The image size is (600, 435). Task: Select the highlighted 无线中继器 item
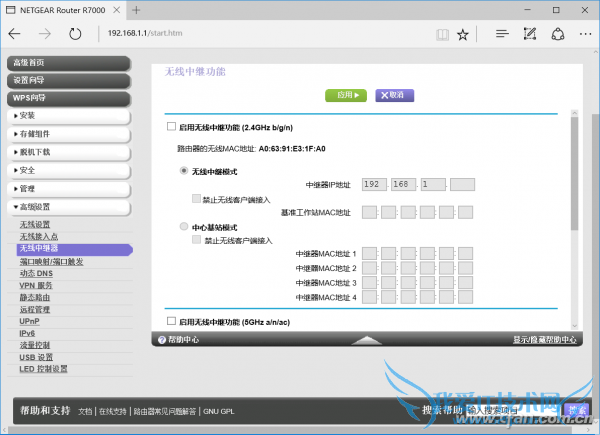[x=75, y=249]
